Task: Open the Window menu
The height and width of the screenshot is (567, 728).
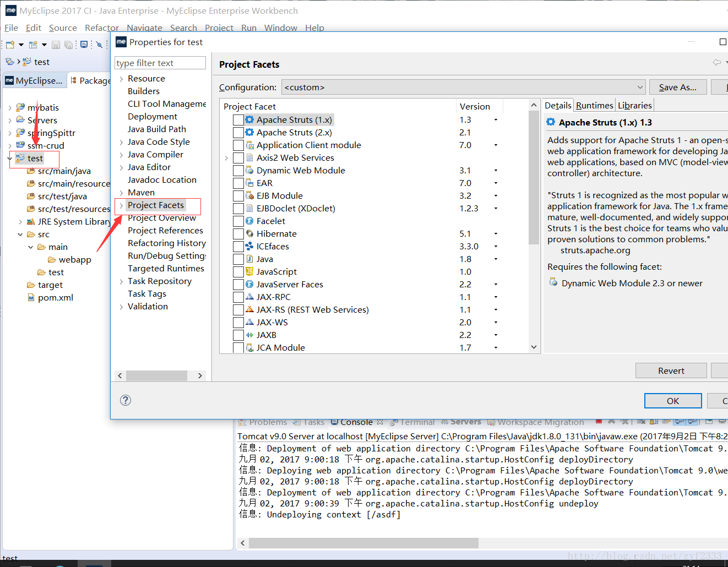Action: click(x=280, y=28)
